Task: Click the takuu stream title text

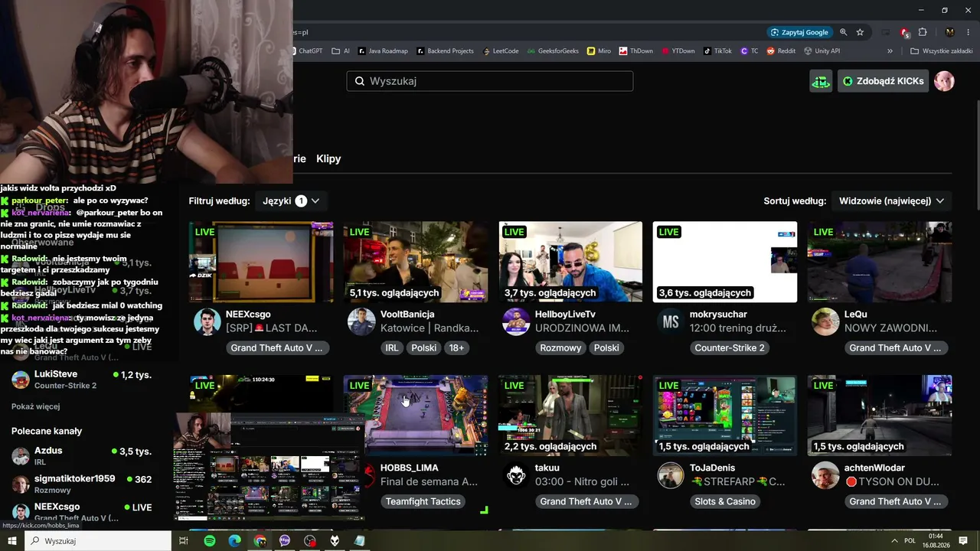Action: click(x=582, y=482)
